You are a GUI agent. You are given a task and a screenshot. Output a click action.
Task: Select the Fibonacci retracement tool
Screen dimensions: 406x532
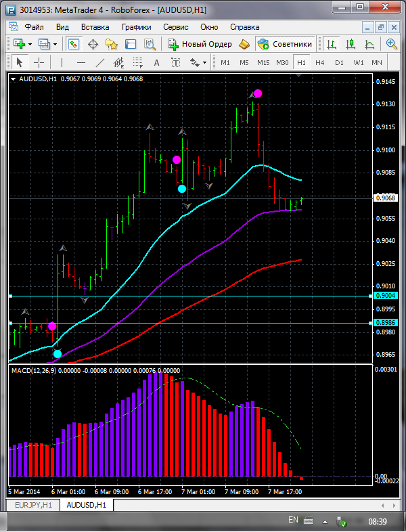138,62
